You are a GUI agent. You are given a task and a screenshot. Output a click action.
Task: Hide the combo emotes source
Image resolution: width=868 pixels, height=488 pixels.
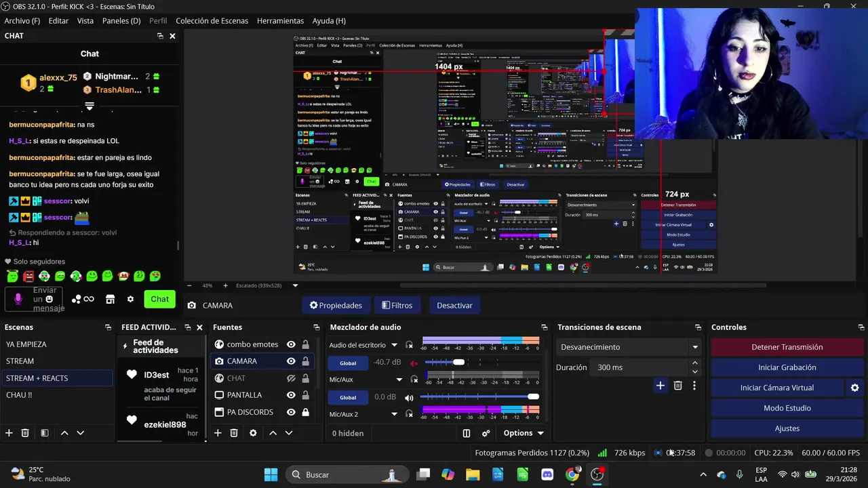[291, 344]
